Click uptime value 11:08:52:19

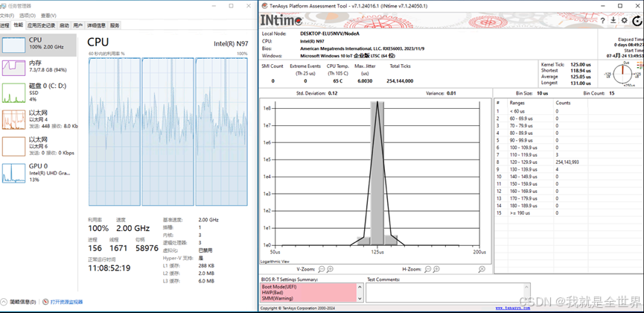pyautogui.click(x=109, y=268)
